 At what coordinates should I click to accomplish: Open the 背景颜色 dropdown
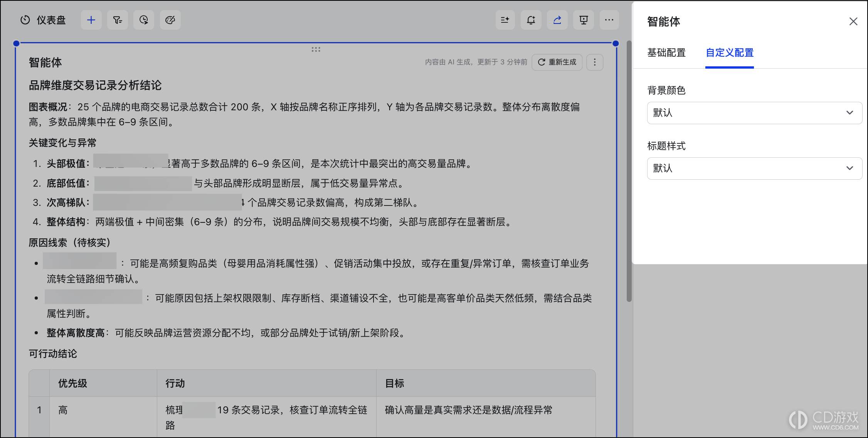coord(754,113)
